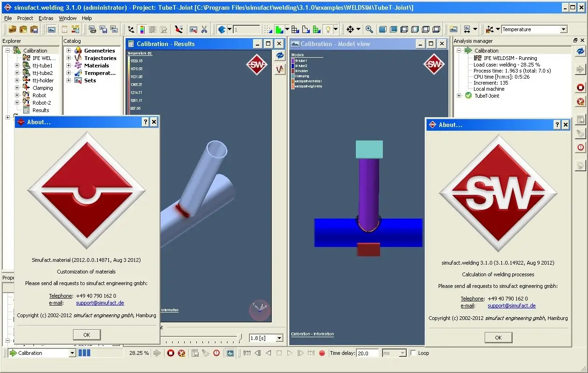Jump to first frame in playback controls

[247, 353]
